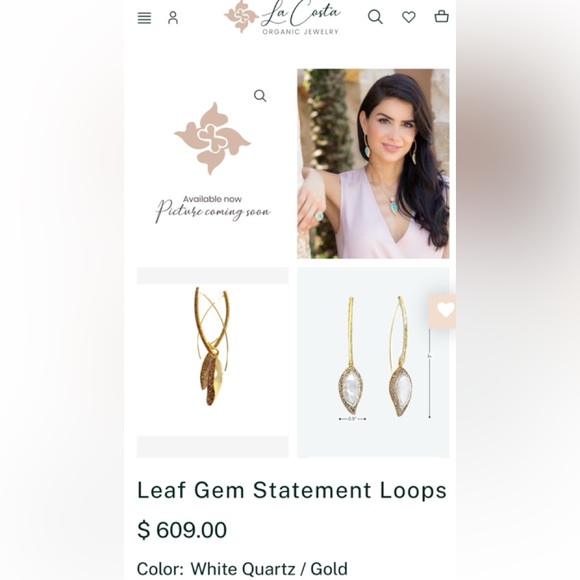Click the Color: White Quartz / Gold label
The height and width of the screenshot is (580, 580).
click(x=242, y=569)
